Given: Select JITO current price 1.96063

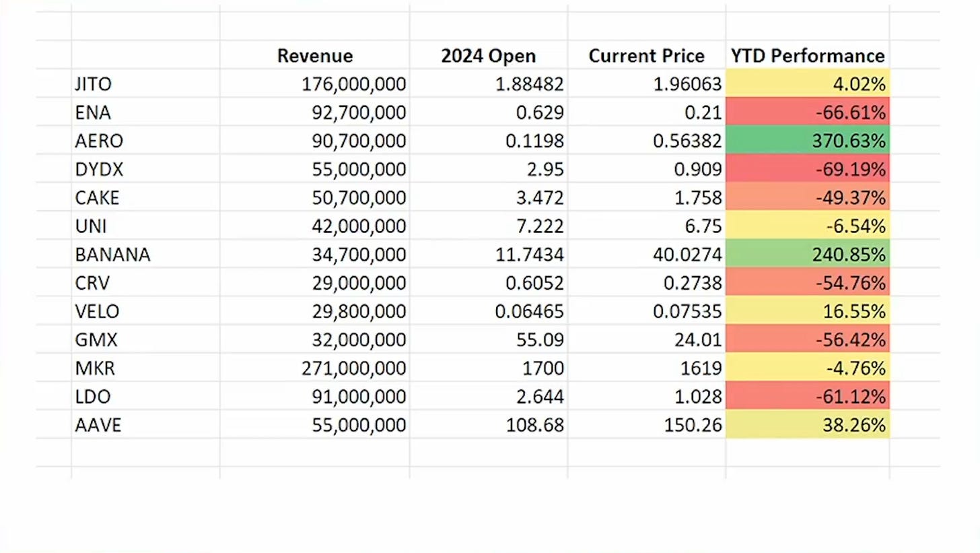Looking at the screenshot, I should 646,84.
